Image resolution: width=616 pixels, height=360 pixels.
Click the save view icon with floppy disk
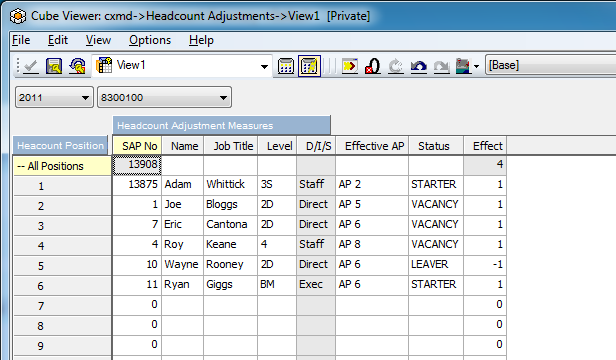[54, 66]
